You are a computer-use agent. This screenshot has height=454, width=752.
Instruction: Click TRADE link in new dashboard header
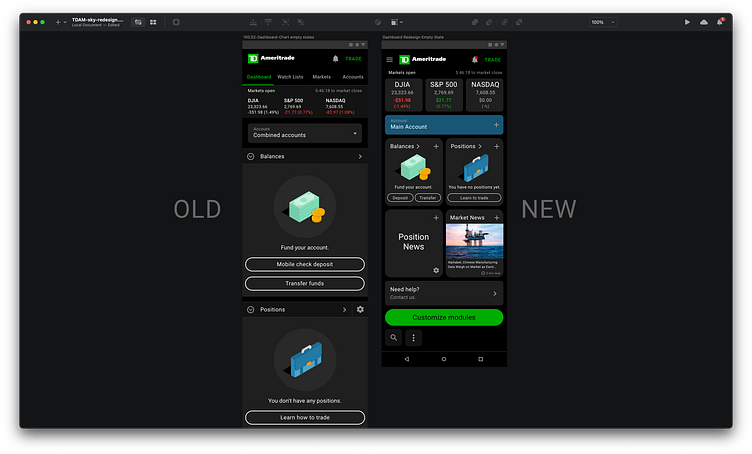[x=493, y=60]
